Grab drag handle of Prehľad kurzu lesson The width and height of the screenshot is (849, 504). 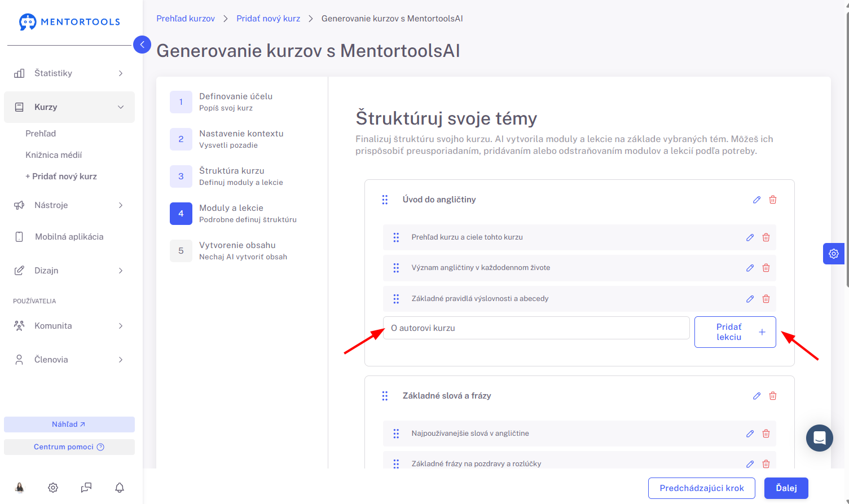[x=396, y=237]
